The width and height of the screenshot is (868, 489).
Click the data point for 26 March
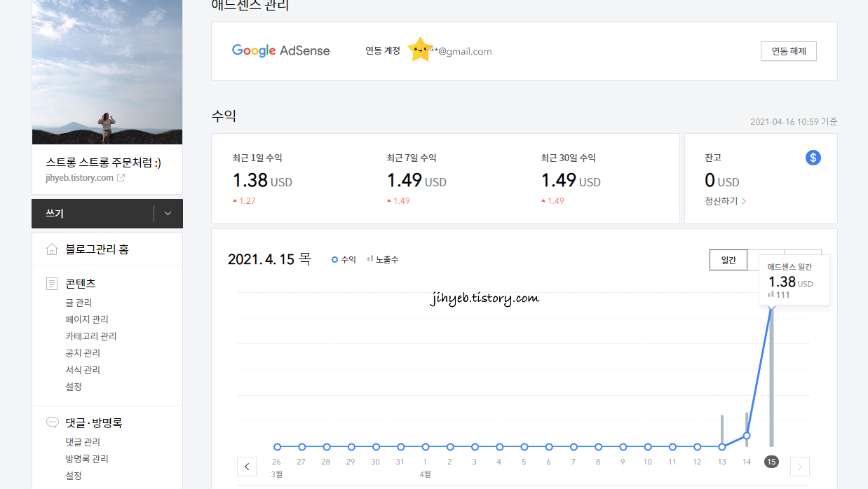[x=277, y=446]
